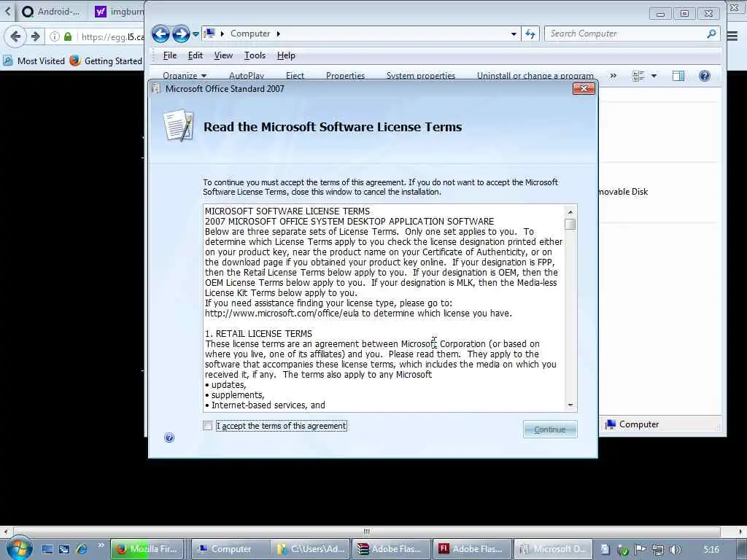
Task: Open the Tools menu in Explorer
Action: [255, 55]
